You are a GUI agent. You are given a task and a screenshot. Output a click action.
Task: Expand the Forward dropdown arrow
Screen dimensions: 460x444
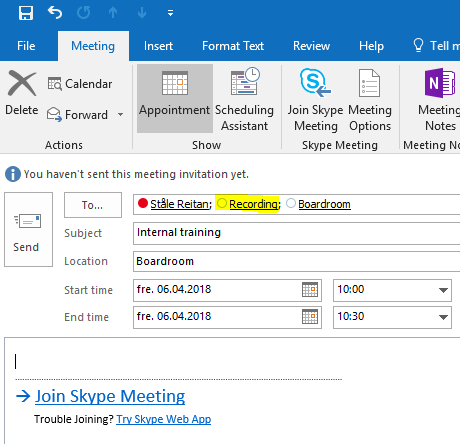click(121, 115)
